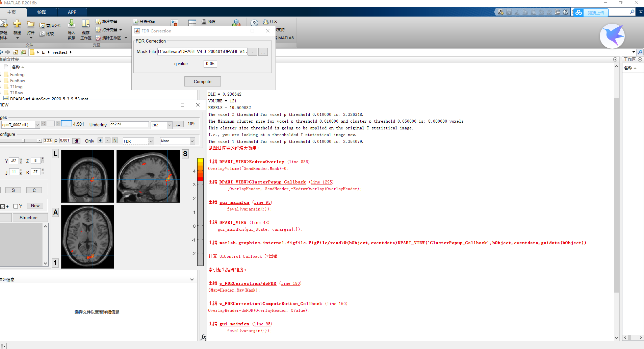Click the S view button
644x349 pixels.
pyautogui.click(x=13, y=190)
